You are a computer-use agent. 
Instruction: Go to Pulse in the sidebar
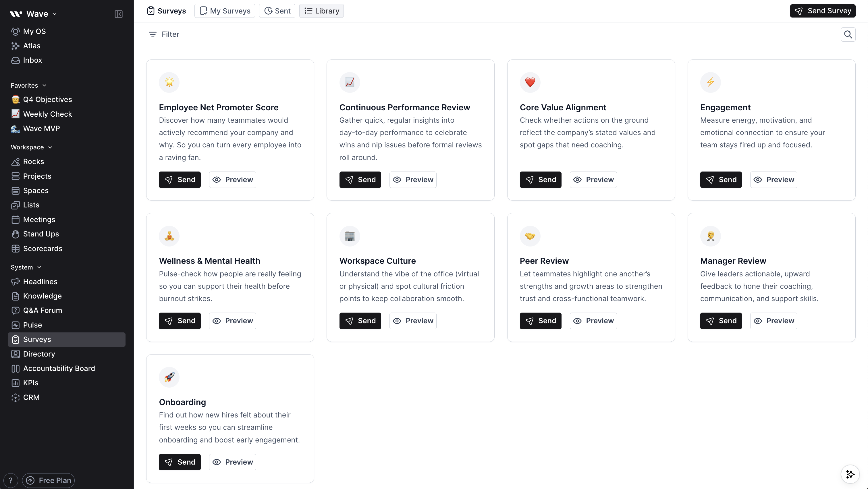coord(32,325)
